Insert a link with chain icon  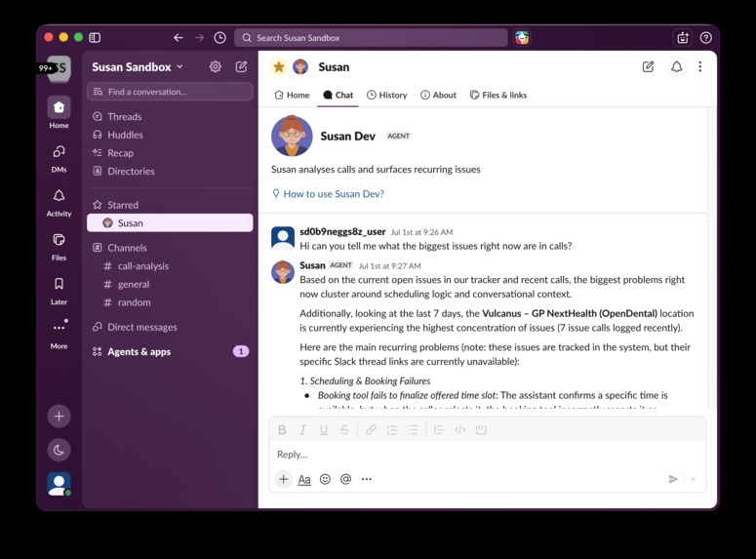click(x=371, y=430)
